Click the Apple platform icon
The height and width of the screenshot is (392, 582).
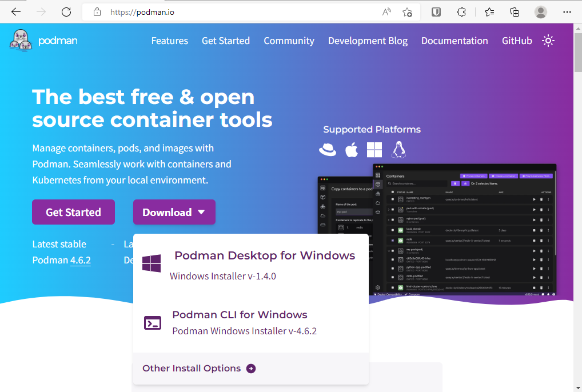point(352,150)
